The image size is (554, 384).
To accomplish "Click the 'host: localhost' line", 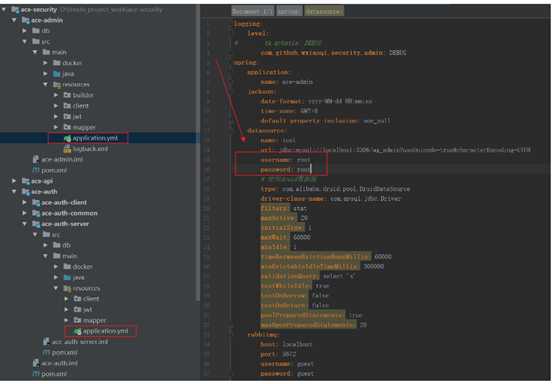I will point(286,344).
